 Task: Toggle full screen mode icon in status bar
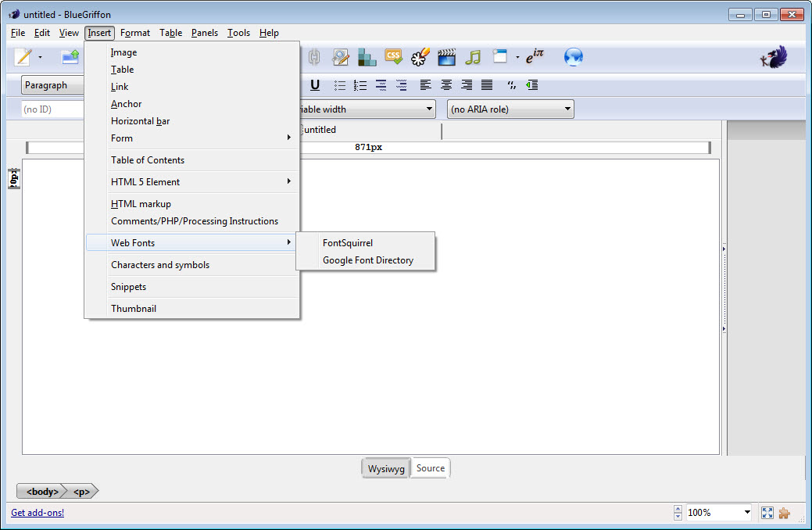[x=767, y=513]
